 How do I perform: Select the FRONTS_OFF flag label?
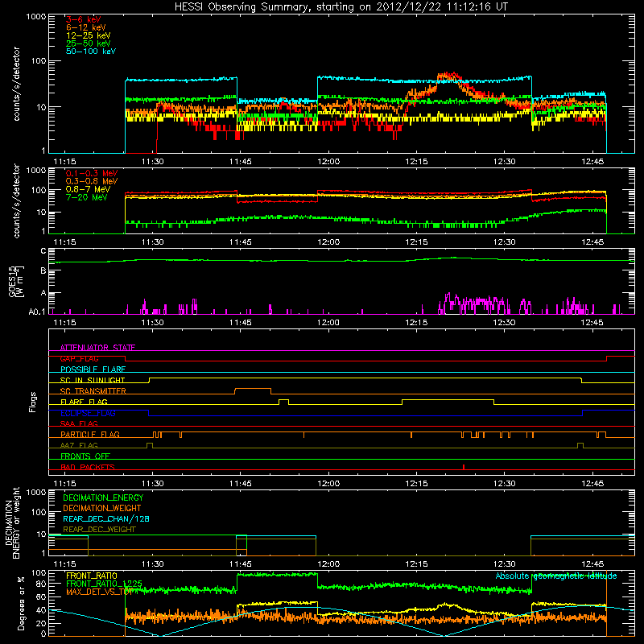85,456
